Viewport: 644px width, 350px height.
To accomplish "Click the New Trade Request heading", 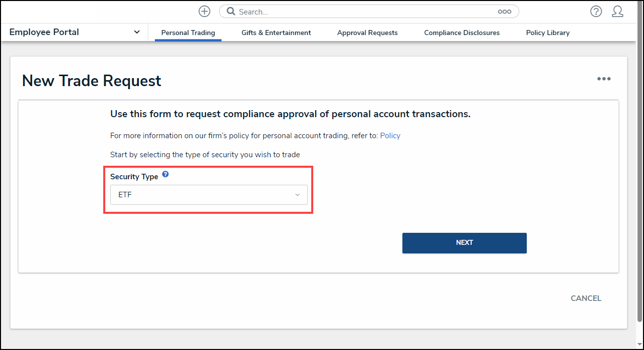I will click(x=92, y=81).
